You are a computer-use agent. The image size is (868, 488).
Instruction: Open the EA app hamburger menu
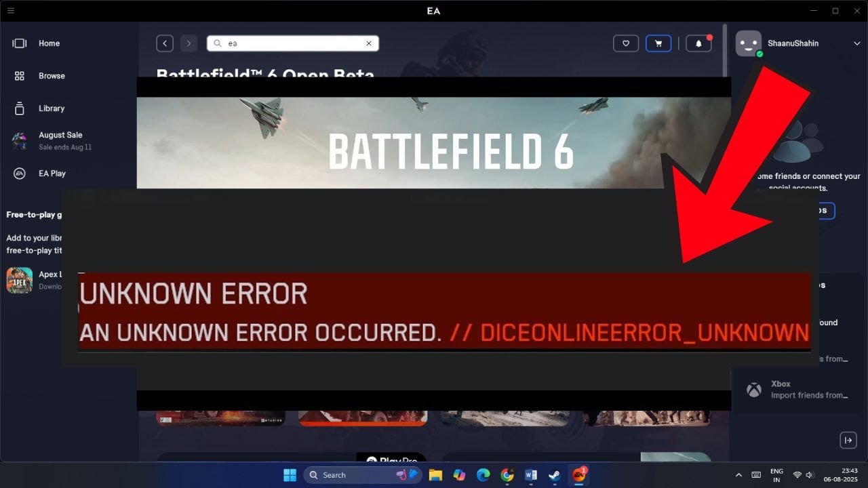[x=10, y=10]
